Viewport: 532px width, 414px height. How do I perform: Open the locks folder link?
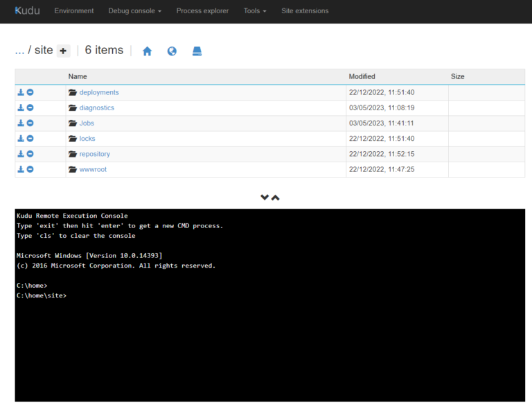87,139
